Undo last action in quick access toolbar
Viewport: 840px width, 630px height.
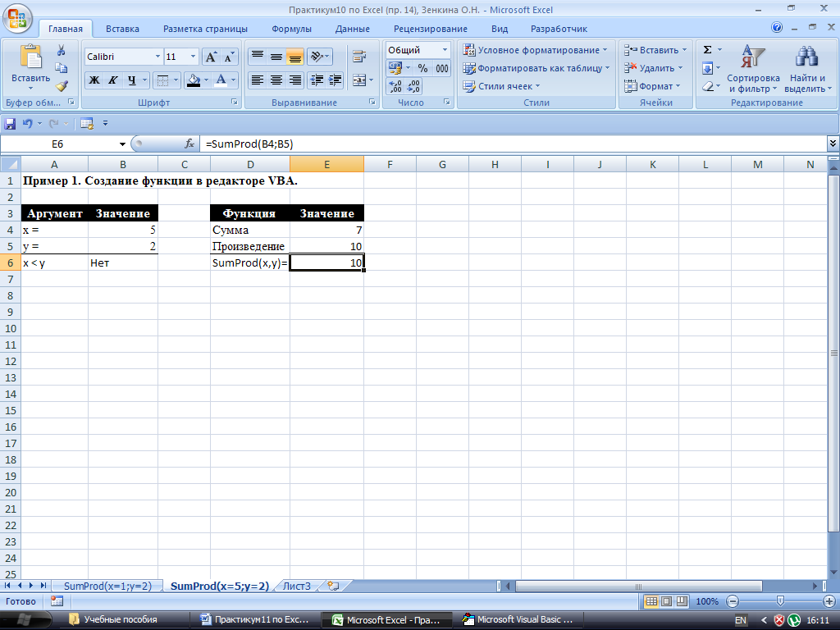27,124
